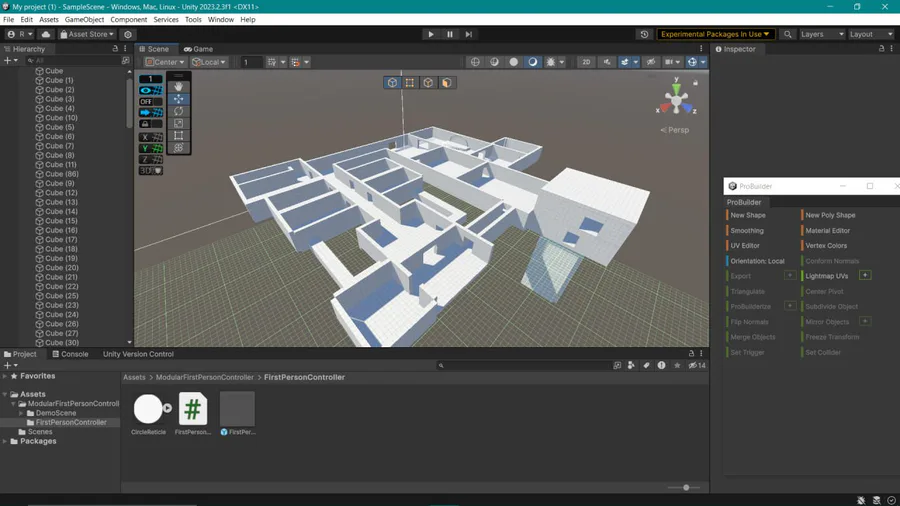Click Smoothing in ProBuilder
Screen dimensions: 900x506
(746, 231)
